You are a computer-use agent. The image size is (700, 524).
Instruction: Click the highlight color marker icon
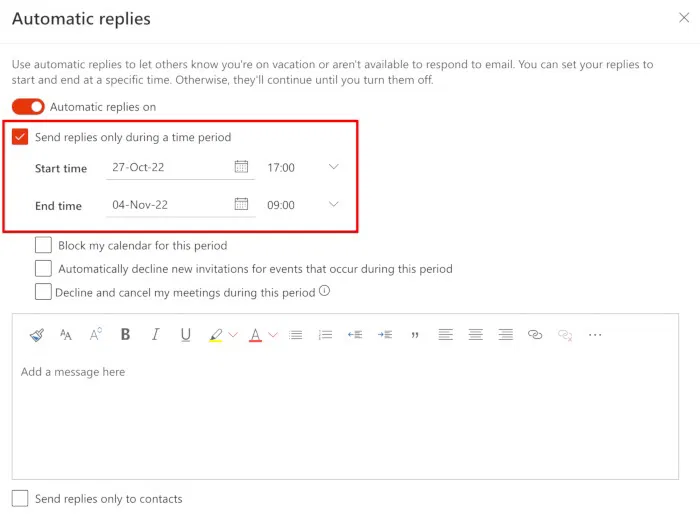click(215, 335)
